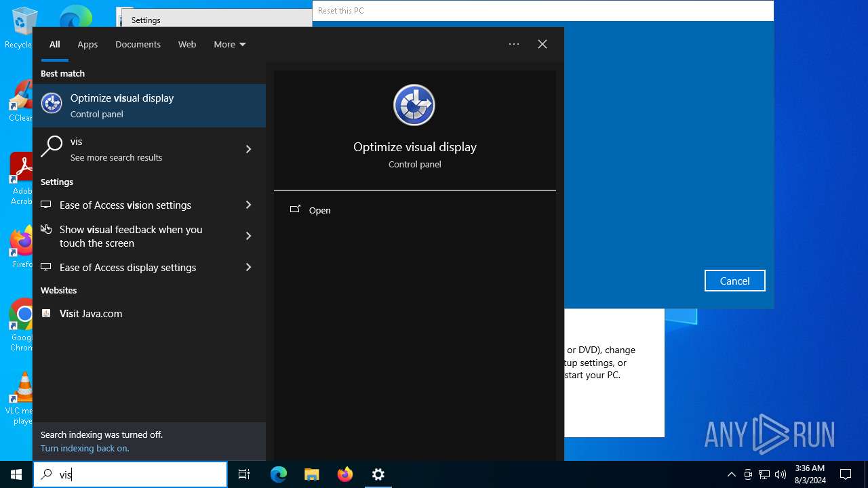Screen dimensions: 868x488
Task: Expand Ease of Access vision settings arrow
Action: click(248, 205)
